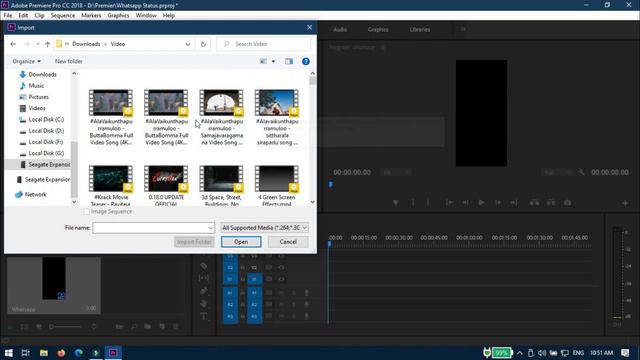
Task: Open the Fit zoom level dropdown
Action: [396, 172]
